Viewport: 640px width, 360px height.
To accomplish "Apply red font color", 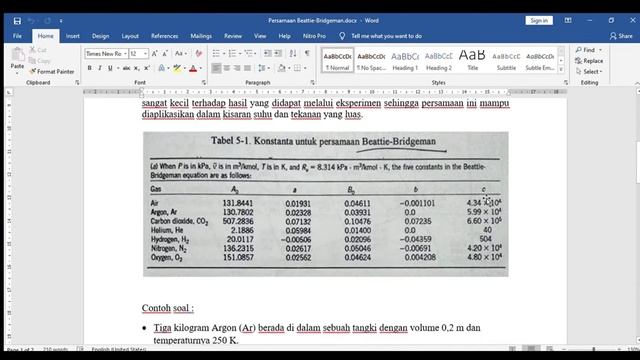I will tap(193, 68).
